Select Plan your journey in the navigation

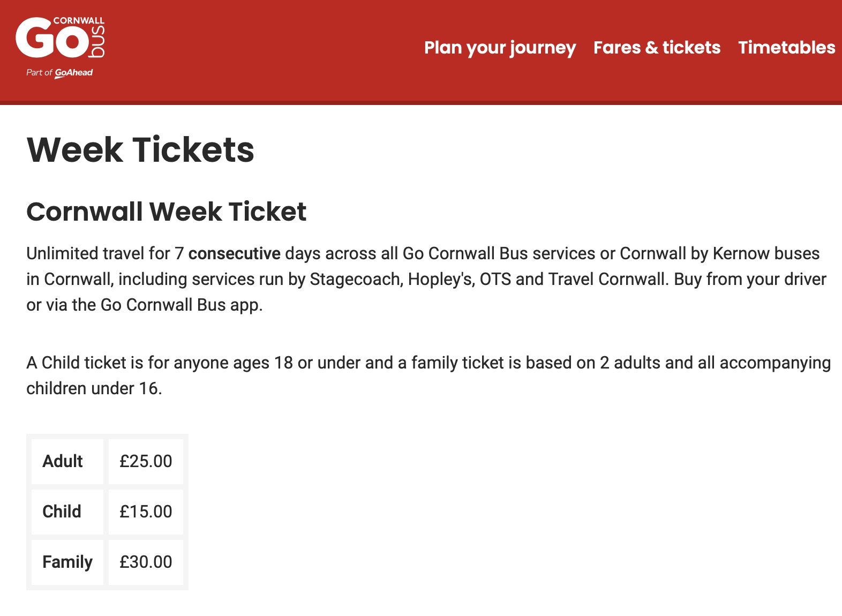499,48
